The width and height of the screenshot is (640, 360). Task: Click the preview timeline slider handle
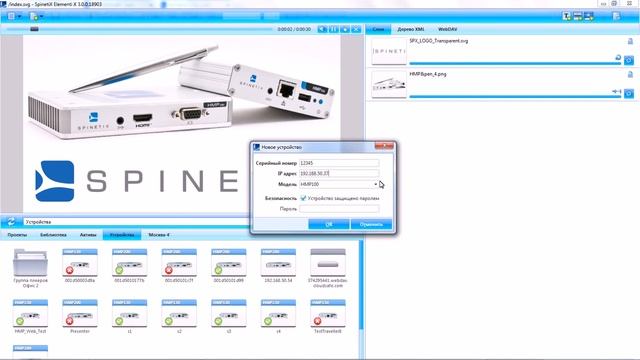(34, 29)
